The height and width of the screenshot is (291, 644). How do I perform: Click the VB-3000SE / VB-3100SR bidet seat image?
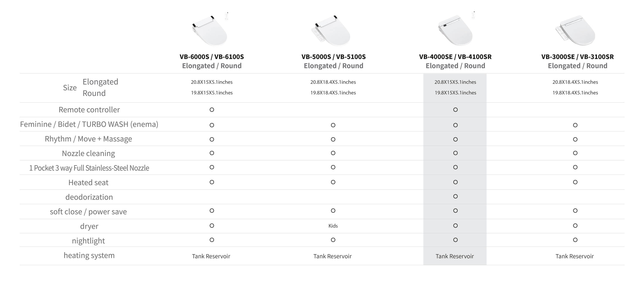(575, 30)
